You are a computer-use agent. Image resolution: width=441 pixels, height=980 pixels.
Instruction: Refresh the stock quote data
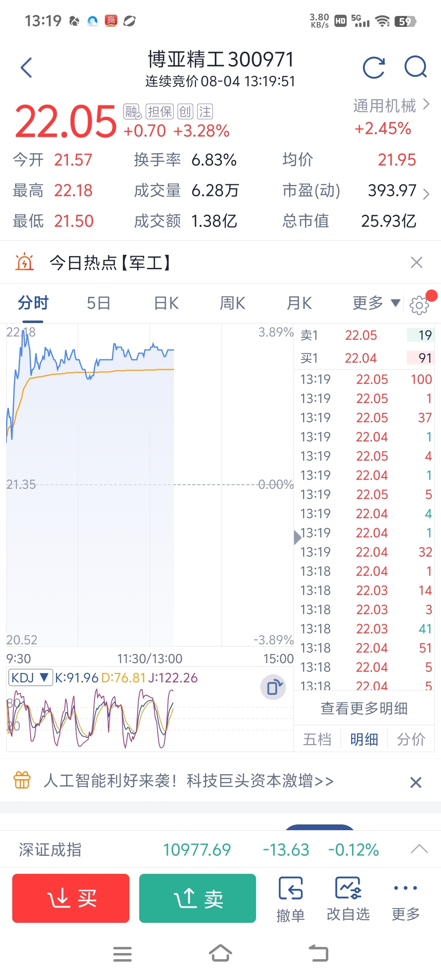click(374, 67)
